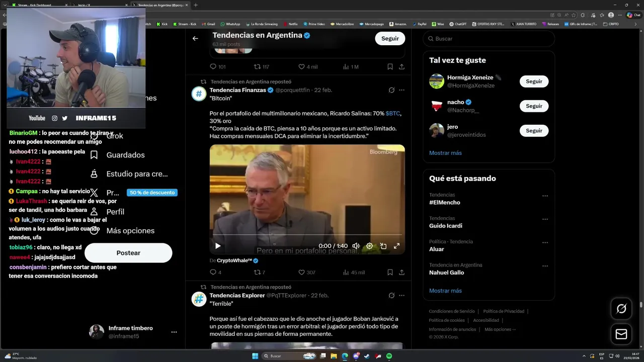The width and height of the screenshot is (644, 362).
Task: Open Grok action on Tendencias Explorer post
Action: point(391,296)
